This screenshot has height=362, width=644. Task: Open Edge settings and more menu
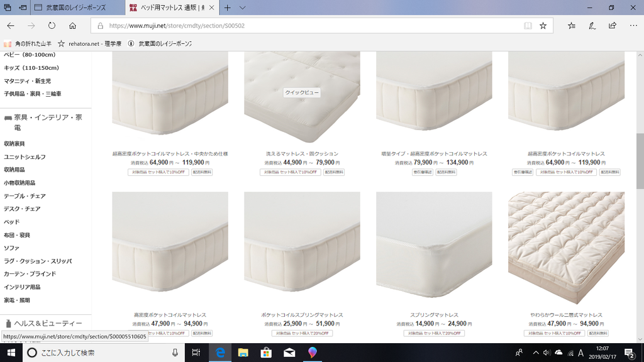coord(633,25)
